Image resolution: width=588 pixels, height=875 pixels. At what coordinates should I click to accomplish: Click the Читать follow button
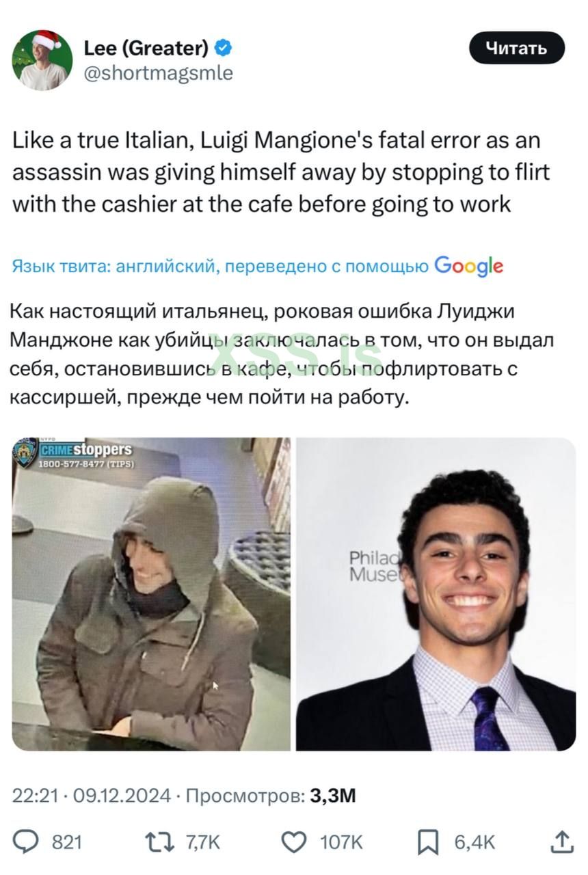coord(517,48)
